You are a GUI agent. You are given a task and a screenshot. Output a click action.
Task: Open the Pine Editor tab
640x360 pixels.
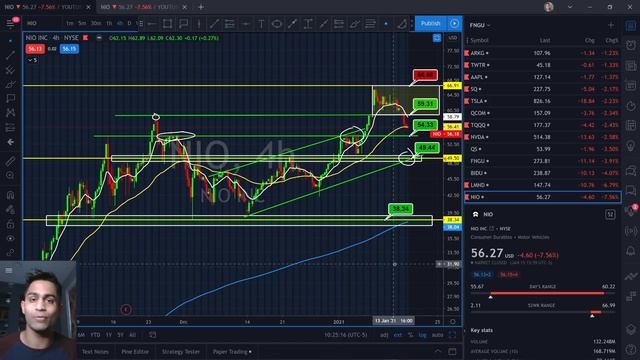tap(135, 351)
